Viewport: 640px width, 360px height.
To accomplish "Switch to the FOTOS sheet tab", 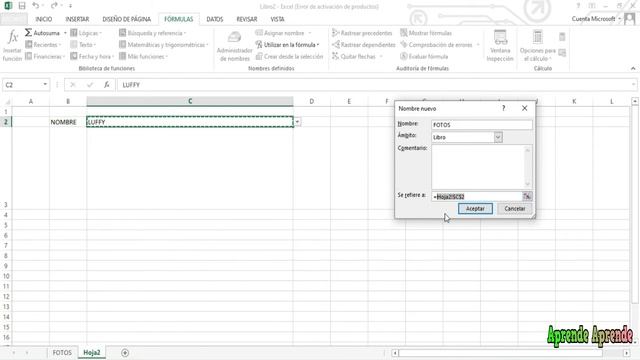I will [x=62, y=353].
